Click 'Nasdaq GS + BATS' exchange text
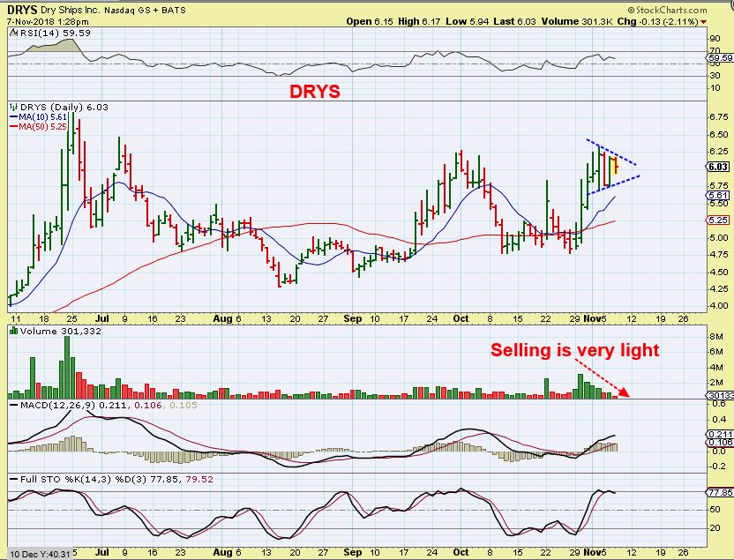734x560 pixels. (x=145, y=10)
